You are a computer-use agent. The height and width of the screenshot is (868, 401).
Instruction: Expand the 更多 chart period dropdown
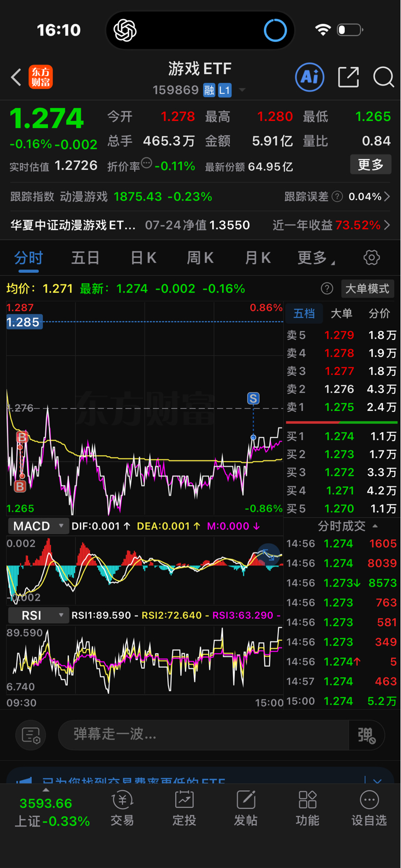(x=316, y=258)
